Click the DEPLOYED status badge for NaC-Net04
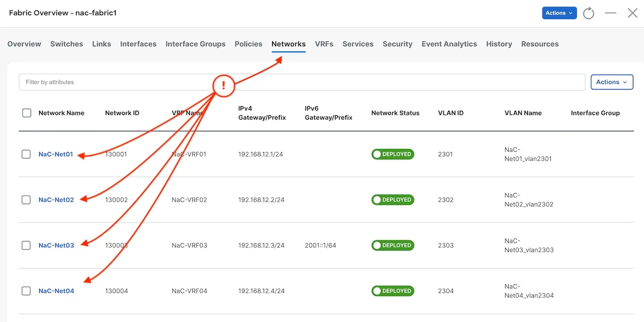 [x=392, y=290]
